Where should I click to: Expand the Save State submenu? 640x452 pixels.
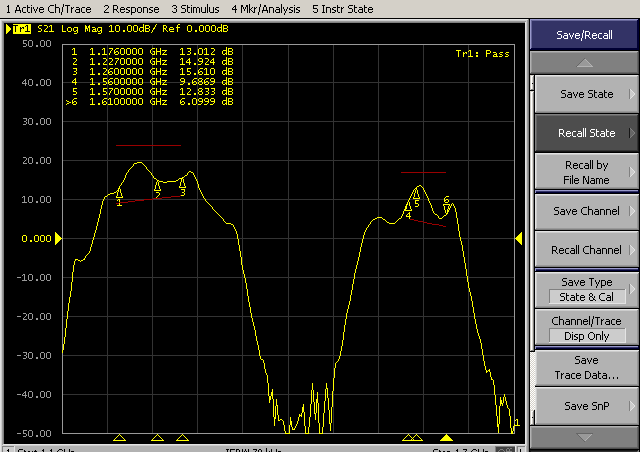[x=586, y=94]
